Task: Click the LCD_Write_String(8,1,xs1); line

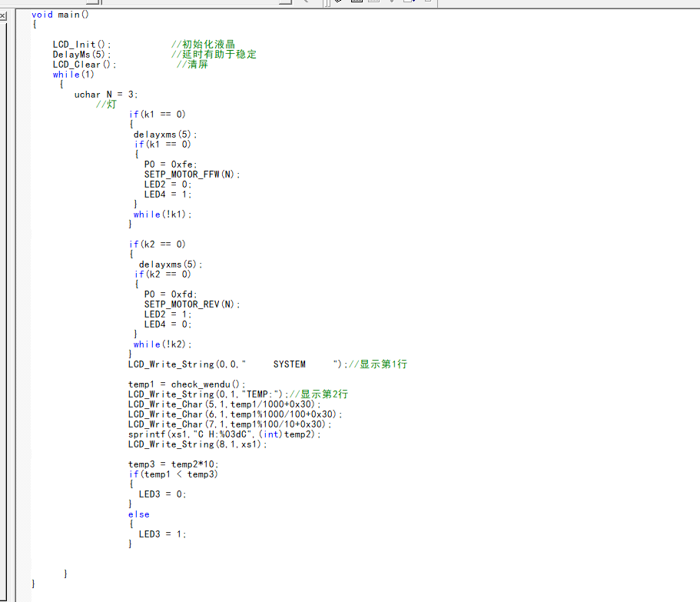Action: [x=197, y=444]
